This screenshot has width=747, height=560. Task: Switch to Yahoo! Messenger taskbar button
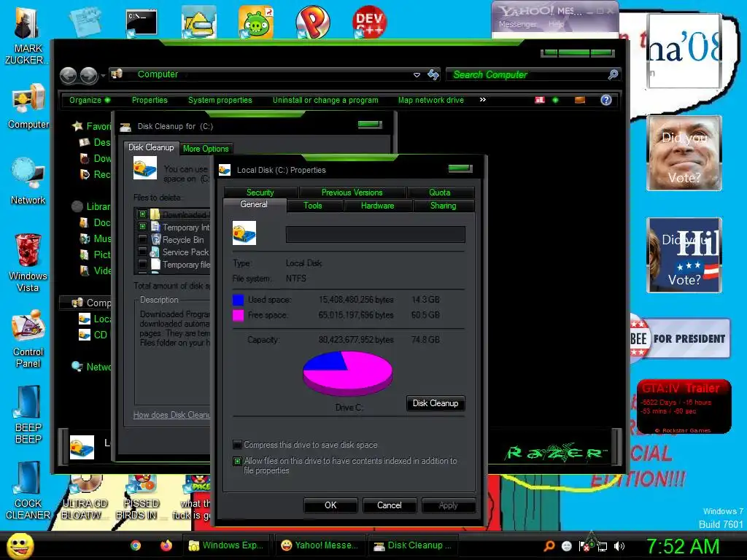pos(320,545)
